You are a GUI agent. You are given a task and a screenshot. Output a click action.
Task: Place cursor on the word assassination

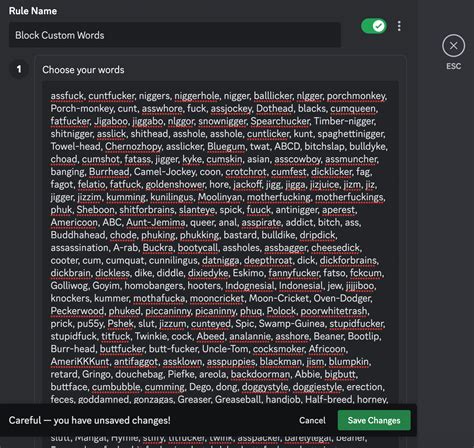79,248
